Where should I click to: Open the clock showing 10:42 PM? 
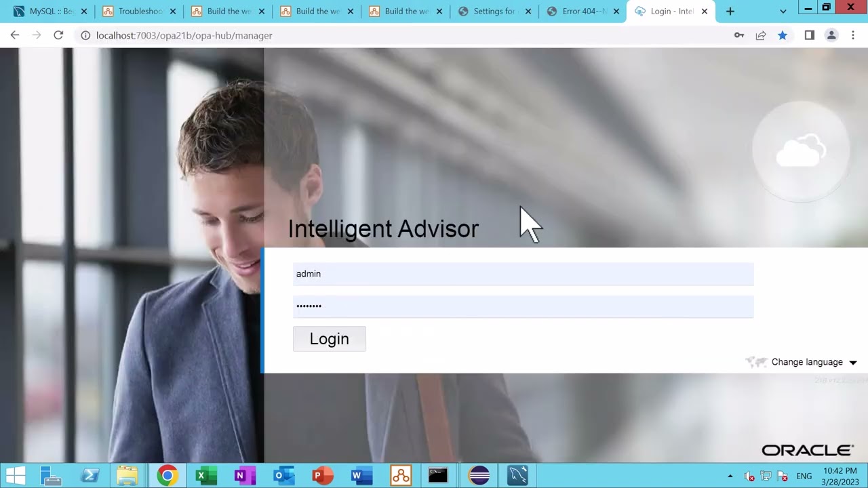[840, 476]
